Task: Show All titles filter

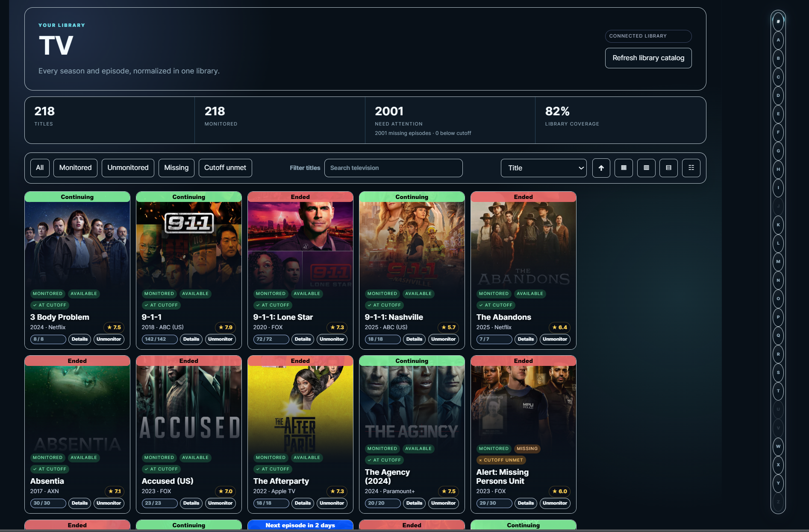Action: click(x=40, y=168)
